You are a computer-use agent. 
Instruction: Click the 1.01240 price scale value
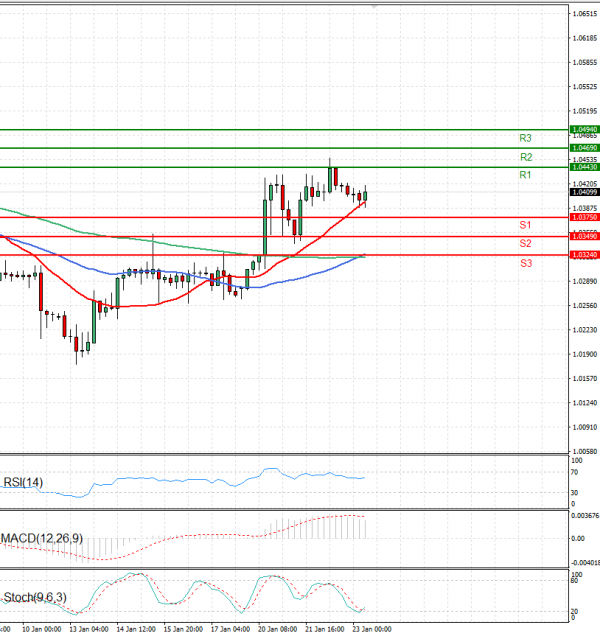[x=585, y=403]
